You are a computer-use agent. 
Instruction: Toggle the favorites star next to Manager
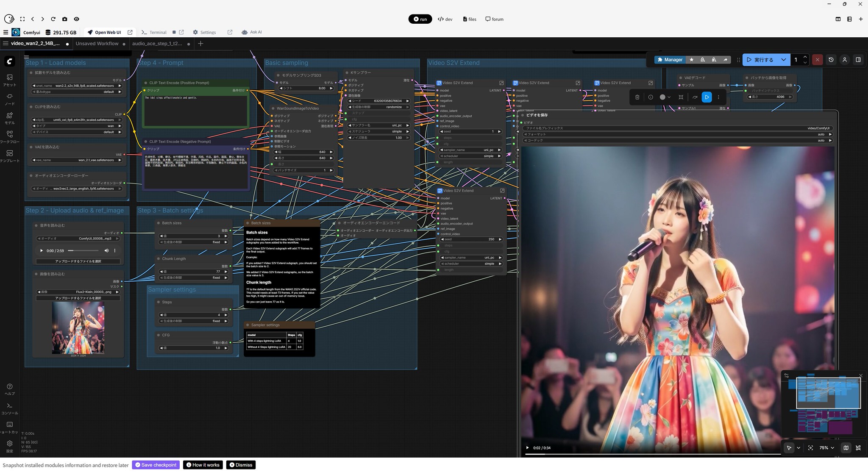coord(691,60)
